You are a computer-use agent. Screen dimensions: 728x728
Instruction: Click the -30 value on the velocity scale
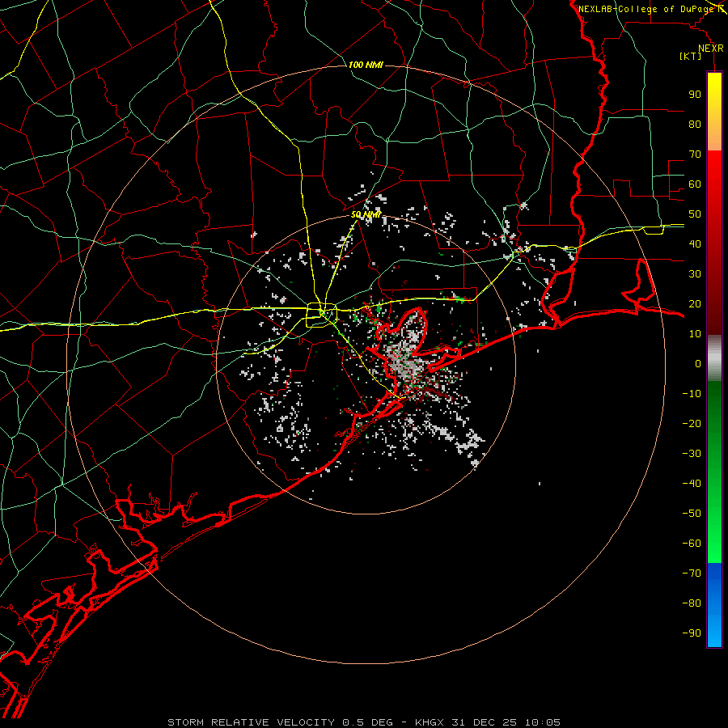(692, 454)
